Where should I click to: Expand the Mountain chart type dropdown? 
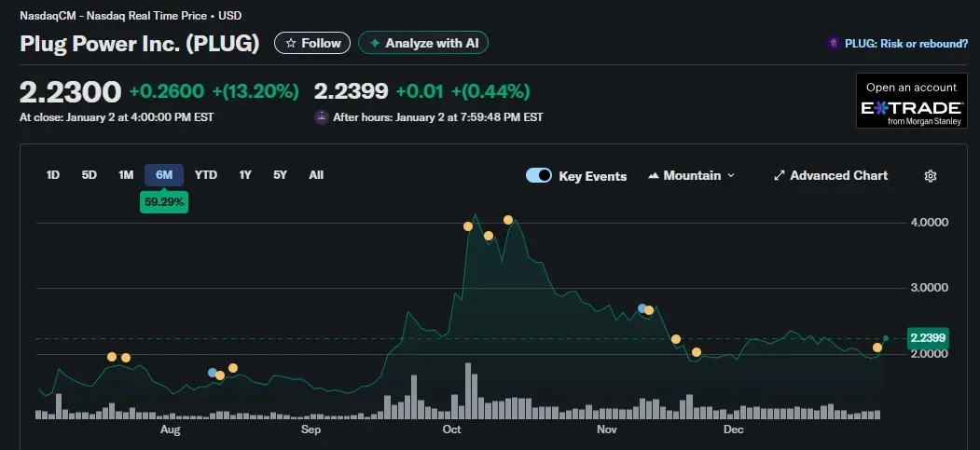[692, 176]
